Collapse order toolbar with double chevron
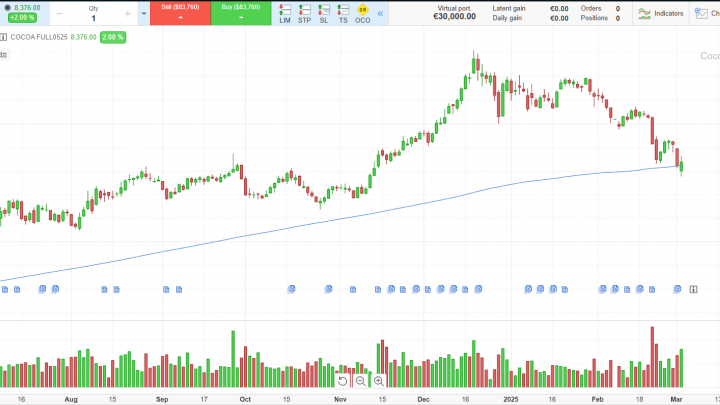Viewport: 720px width, 405px height. (x=381, y=14)
